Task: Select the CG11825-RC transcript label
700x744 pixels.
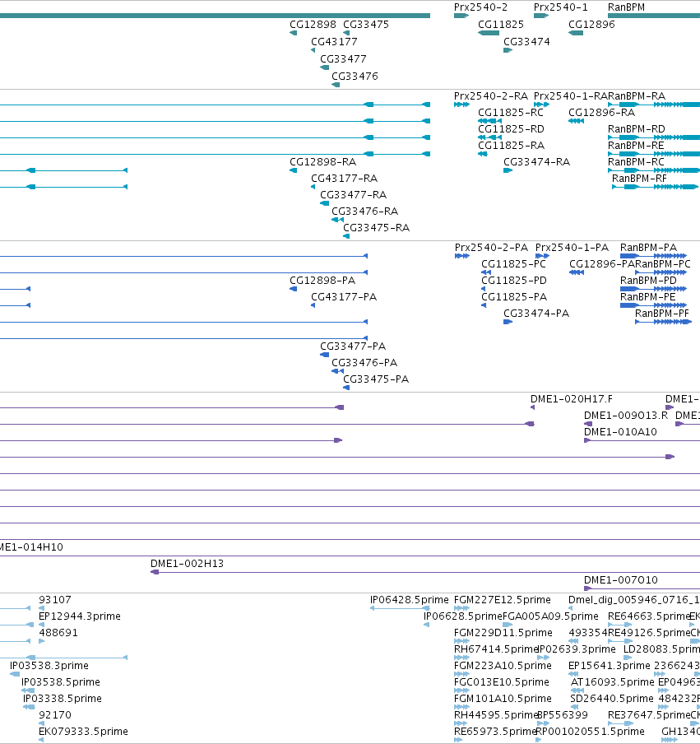Action: (511, 113)
